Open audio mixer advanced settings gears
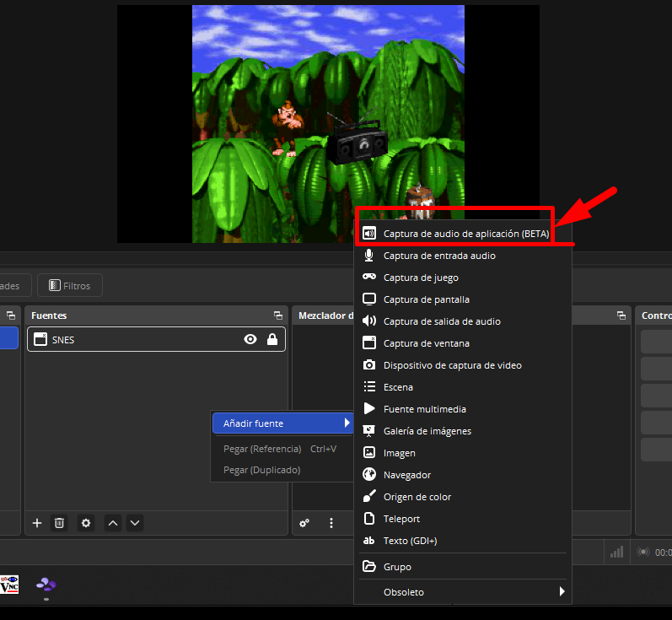The image size is (672, 620). tap(305, 523)
